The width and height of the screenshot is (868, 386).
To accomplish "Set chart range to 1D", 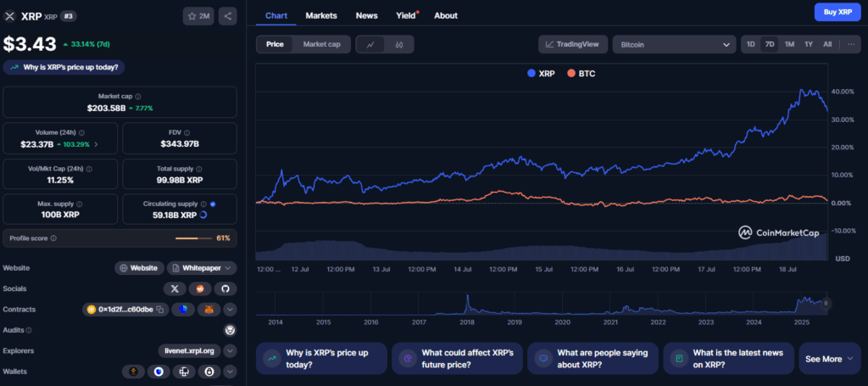I will tap(751, 44).
